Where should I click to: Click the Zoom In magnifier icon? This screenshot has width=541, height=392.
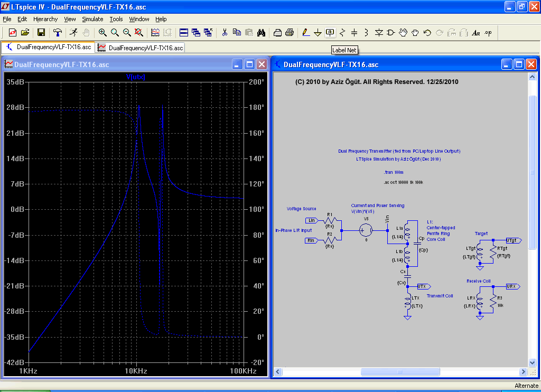tap(102, 33)
